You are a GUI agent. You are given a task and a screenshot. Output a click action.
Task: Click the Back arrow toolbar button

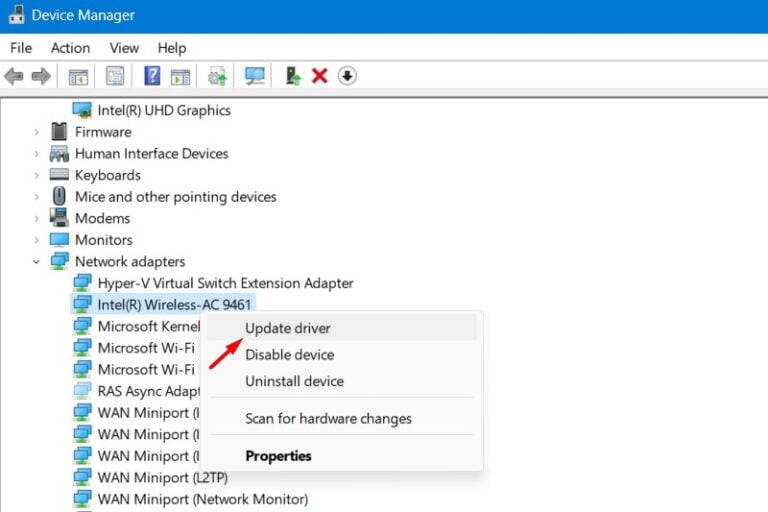coord(14,76)
